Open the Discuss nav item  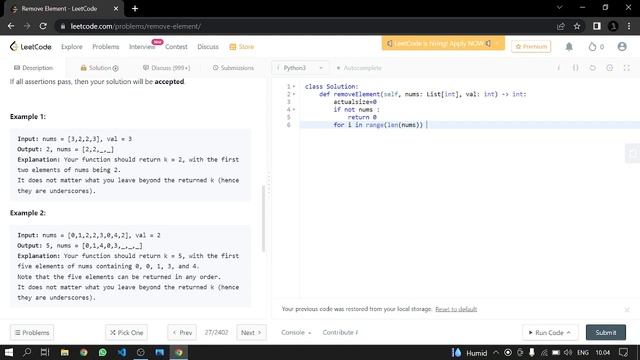click(208, 47)
